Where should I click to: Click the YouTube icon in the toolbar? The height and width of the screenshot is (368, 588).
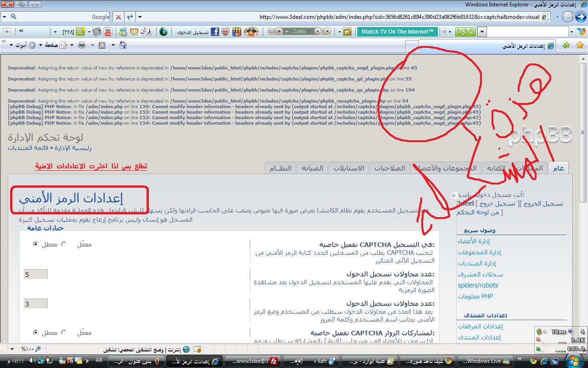[108, 32]
